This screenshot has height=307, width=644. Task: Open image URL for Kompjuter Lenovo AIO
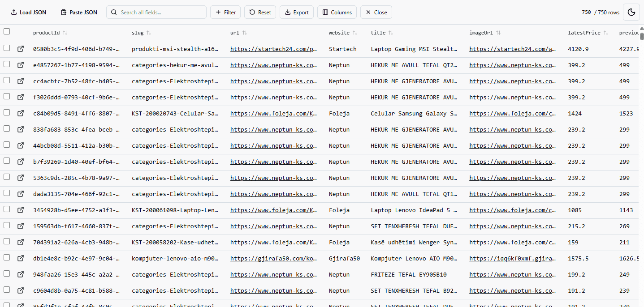click(513, 259)
